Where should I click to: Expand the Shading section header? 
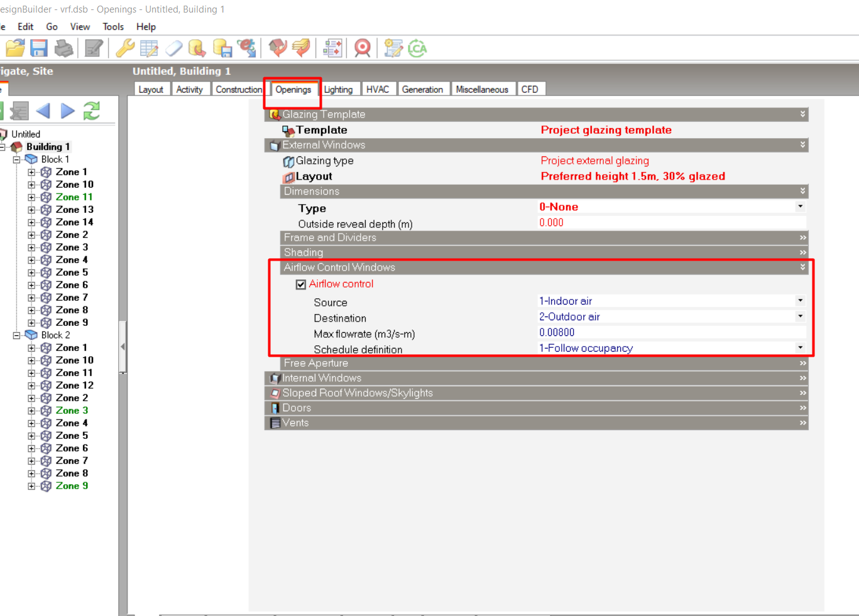544,252
